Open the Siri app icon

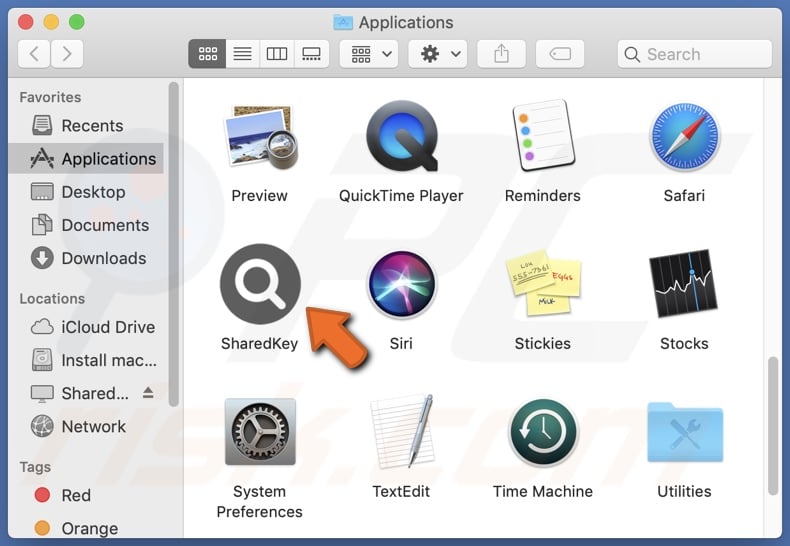tap(402, 284)
